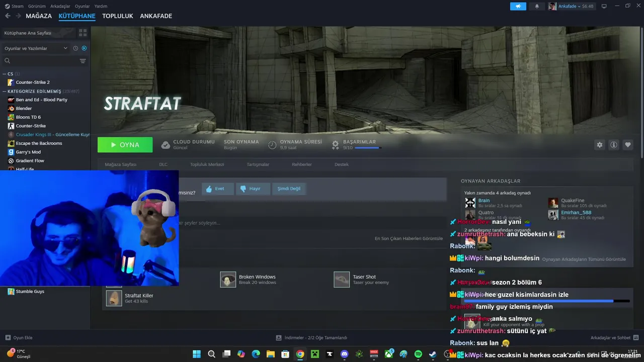
Task: Click the Oyun Ekle plus icon
Action: [8, 338]
